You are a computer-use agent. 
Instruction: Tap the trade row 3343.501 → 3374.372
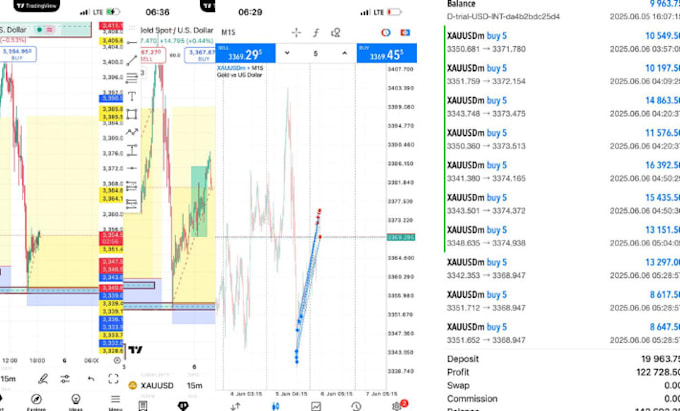[x=563, y=204]
